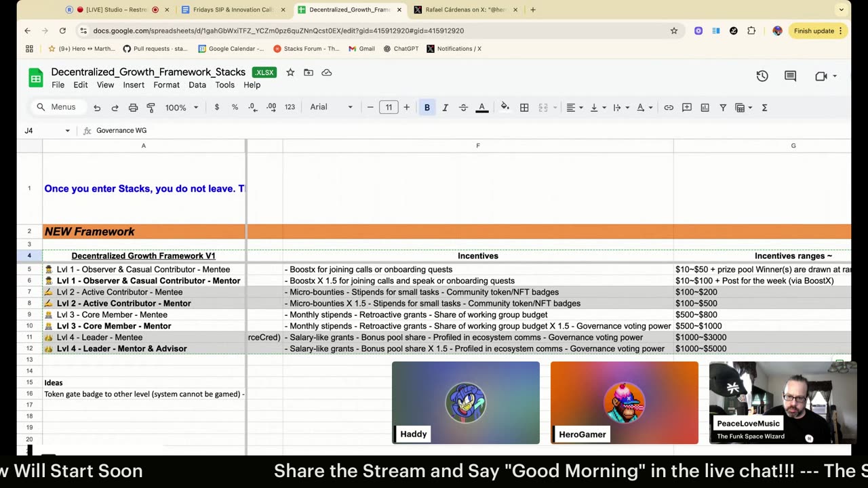Open the File menu
The width and height of the screenshot is (868, 488).
click(x=58, y=85)
